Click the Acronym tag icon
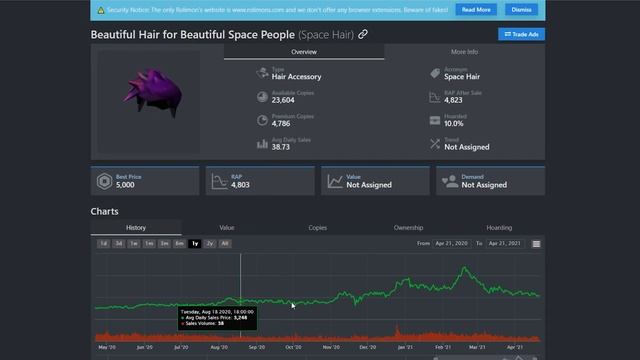Image resolution: width=640 pixels, height=360 pixels. (435, 73)
